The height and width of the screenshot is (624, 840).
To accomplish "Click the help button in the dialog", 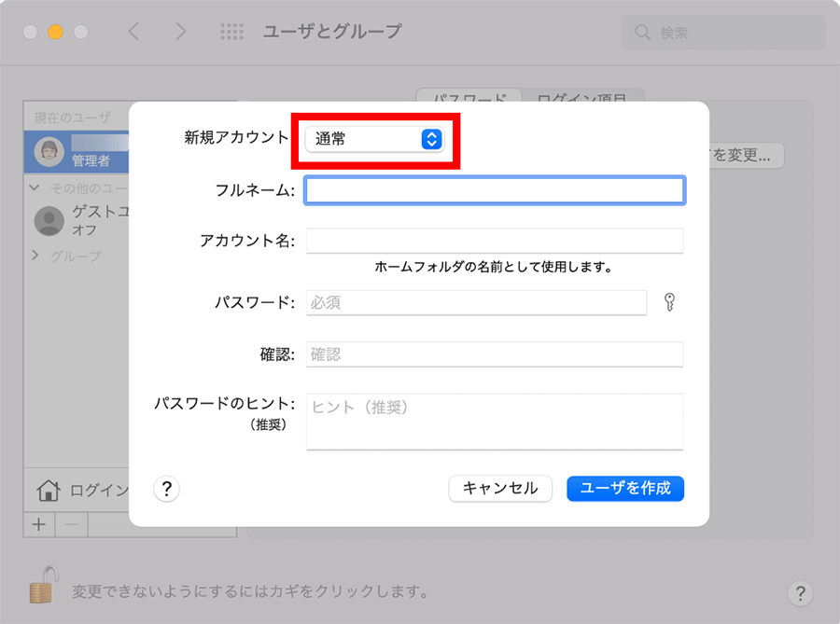I will [166, 489].
